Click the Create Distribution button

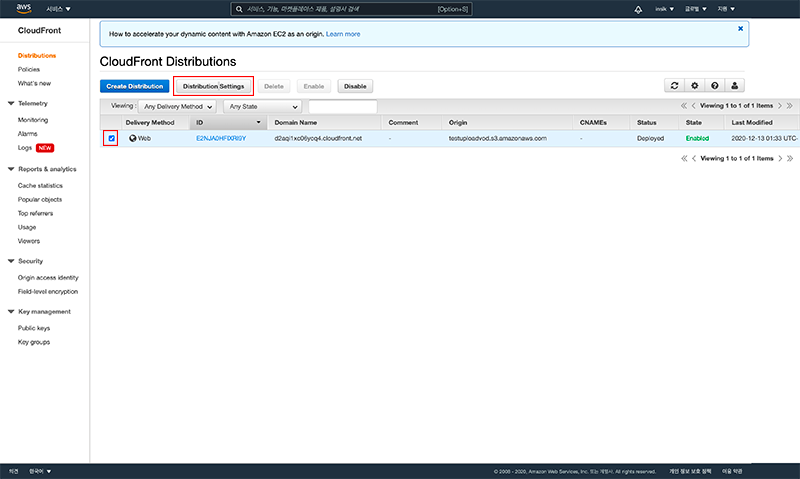[x=135, y=86]
